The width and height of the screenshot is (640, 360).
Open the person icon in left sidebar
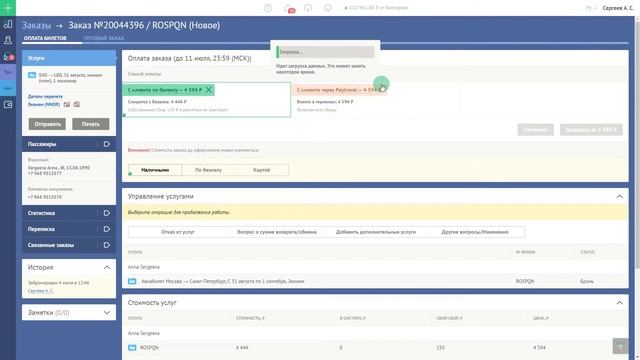pos(8,40)
